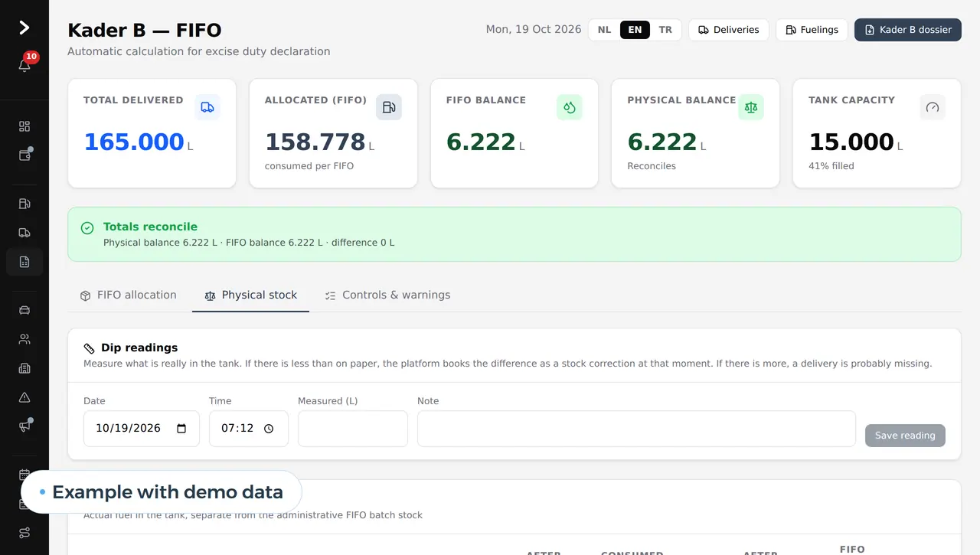Click the "Mon, 19 Oct 2026" date text
Image resolution: width=980 pixels, height=555 pixels.
coord(534,30)
